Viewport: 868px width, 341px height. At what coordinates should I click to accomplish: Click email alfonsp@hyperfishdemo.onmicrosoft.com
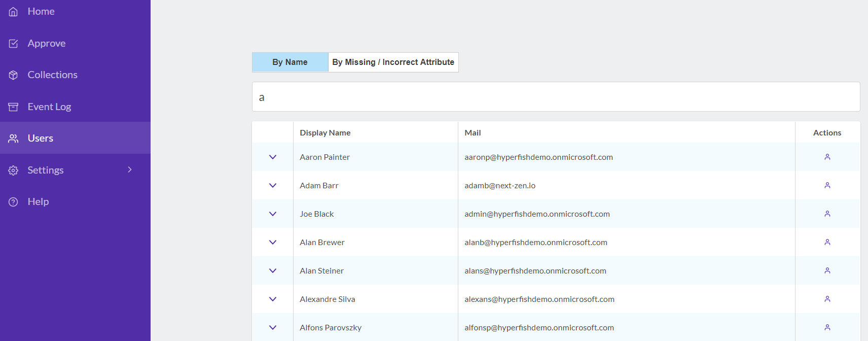coord(539,327)
